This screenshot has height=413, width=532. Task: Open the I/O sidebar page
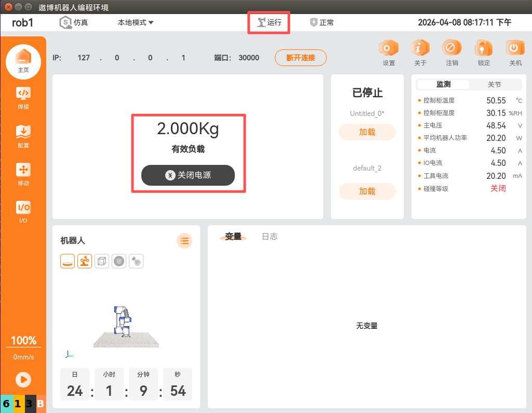(x=23, y=211)
